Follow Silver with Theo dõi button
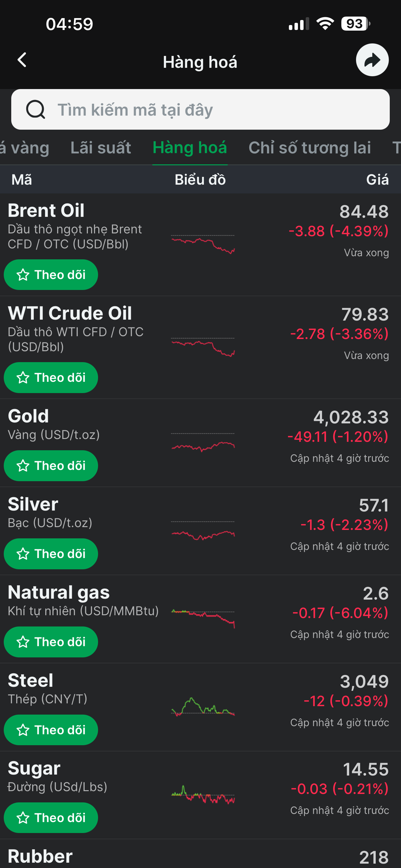Image resolution: width=401 pixels, height=868 pixels. tap(51, 554)
